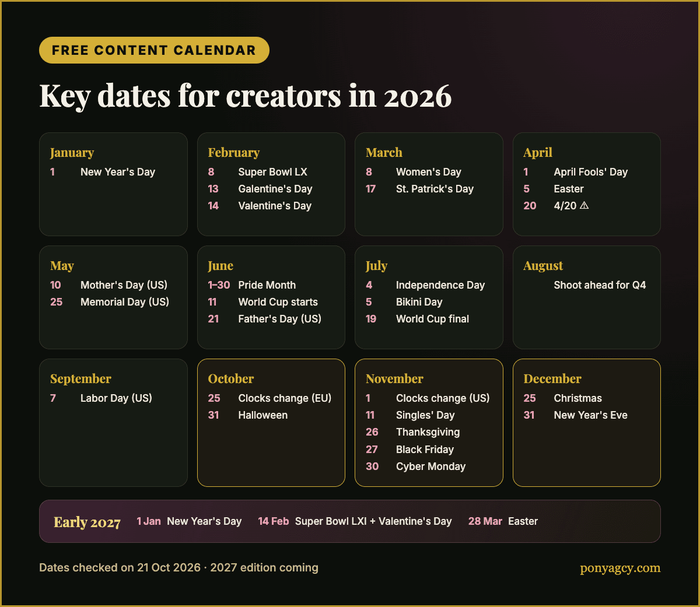This screenshot has width=700, height=607.
Task: Click "New Year's Day" in the January card
Action: pos(118,172)
